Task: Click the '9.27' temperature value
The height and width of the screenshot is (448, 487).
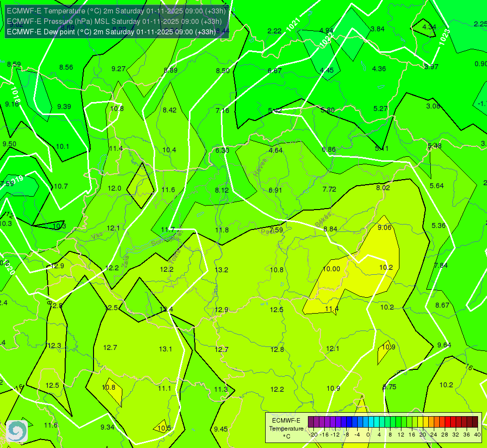Action: coord(118,69)
